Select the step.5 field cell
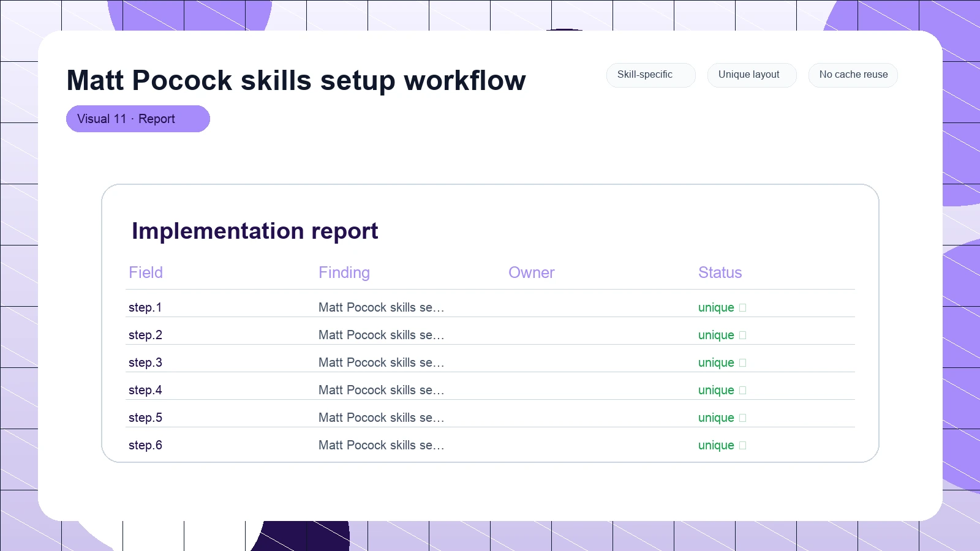The width and height of the screenshot is (980, 551). (x=145, y=418)
